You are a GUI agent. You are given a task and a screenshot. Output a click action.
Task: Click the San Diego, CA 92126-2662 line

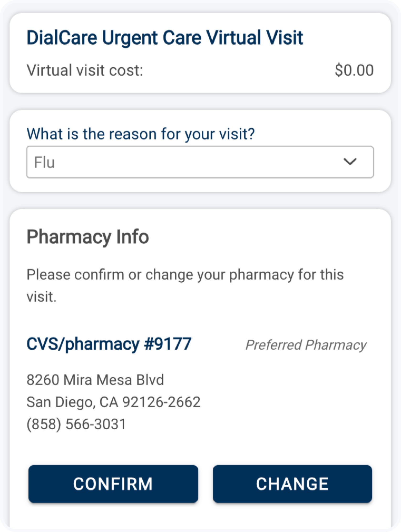click(113, 402)
